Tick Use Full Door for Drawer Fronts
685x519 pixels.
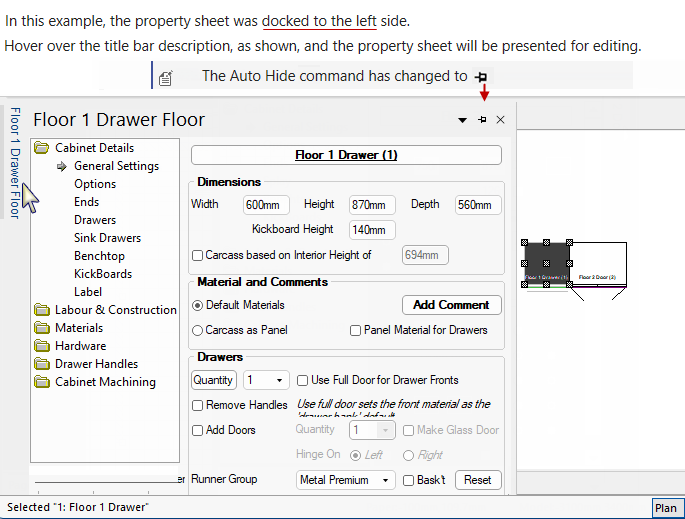(x=303, y=381)
